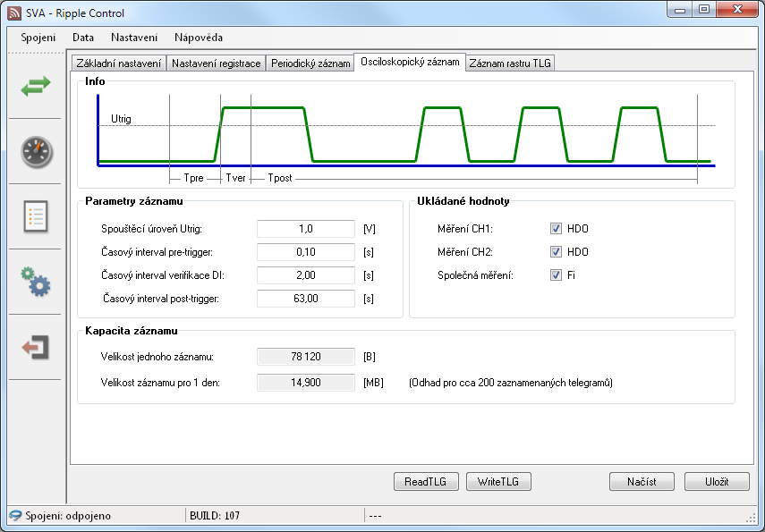Disable Společná měření Fi checkbox
765x532 pixels.
[x=557, y=275]
